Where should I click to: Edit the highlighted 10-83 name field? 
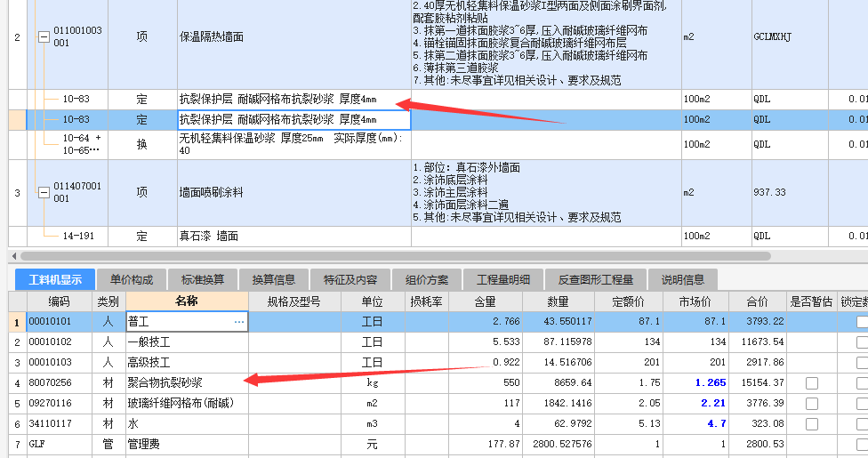[x=294, y=120]
